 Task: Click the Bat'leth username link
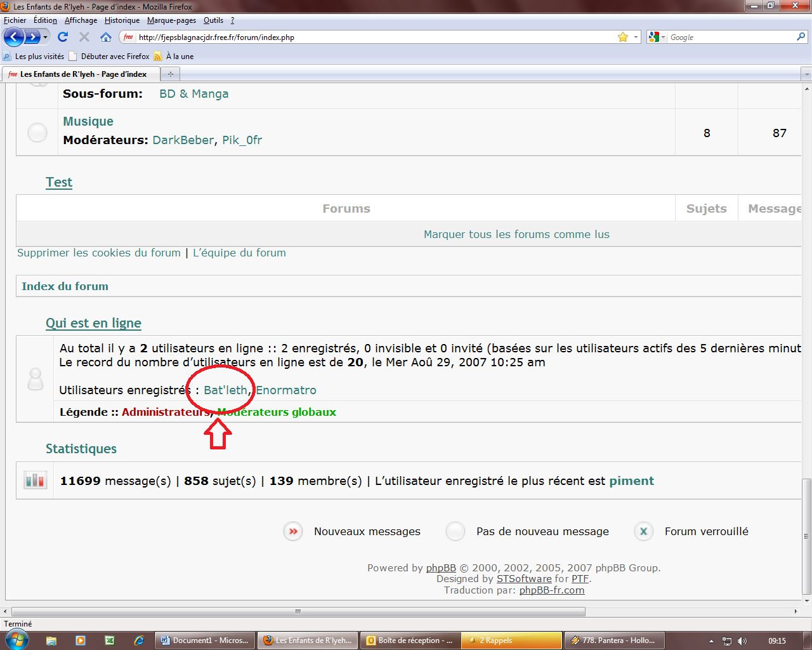click(x=225, y=390)
